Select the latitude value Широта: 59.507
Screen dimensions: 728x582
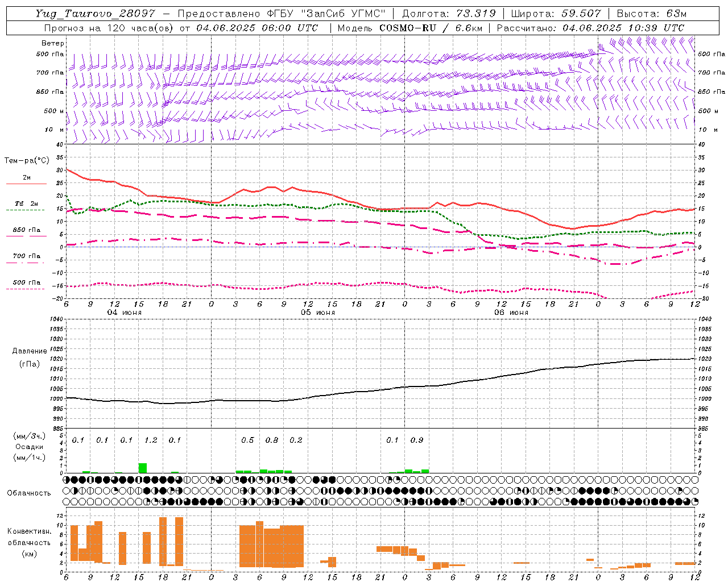(x=556, y=14)
